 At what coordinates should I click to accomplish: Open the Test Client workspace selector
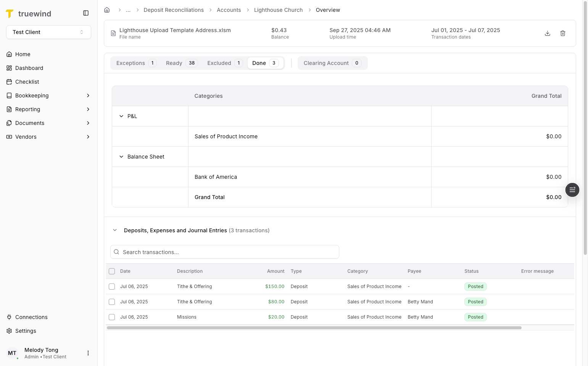point(48,32)
